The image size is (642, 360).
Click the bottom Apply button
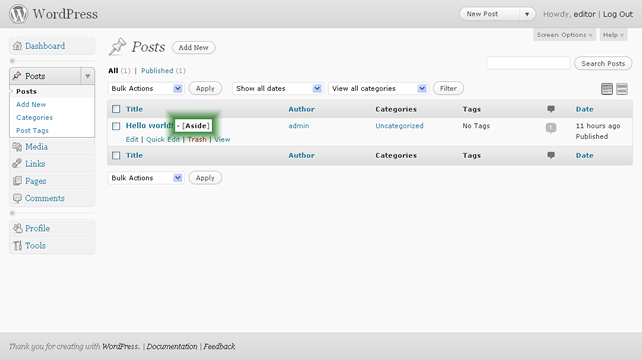[205, 178]
